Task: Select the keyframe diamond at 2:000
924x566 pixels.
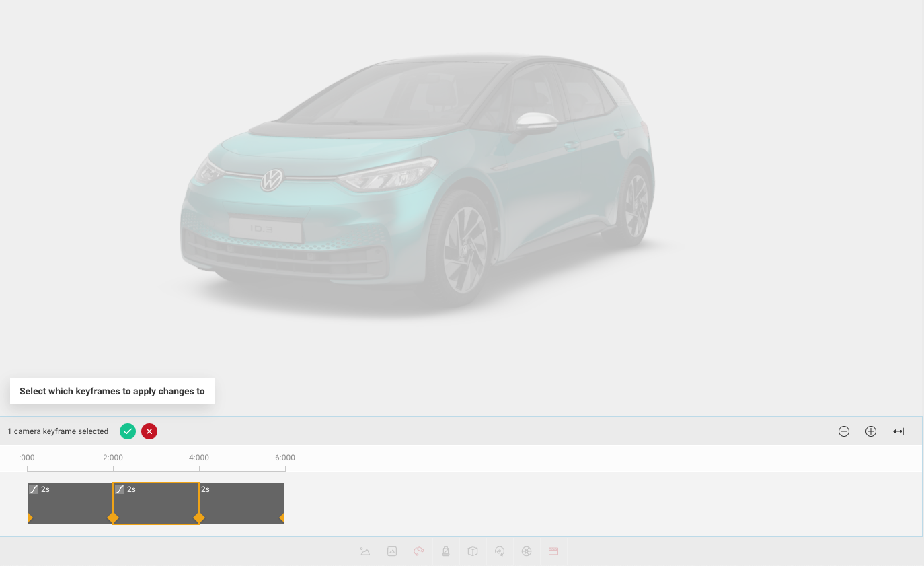Action: pyautogui.click(x=113, y=518)
